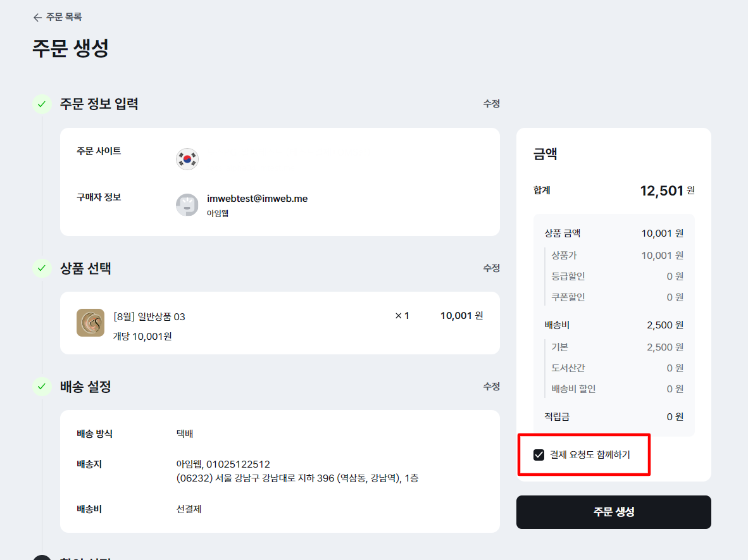Click the buyer avatar icon
The image size is (748, 560).
pos(187,205)
